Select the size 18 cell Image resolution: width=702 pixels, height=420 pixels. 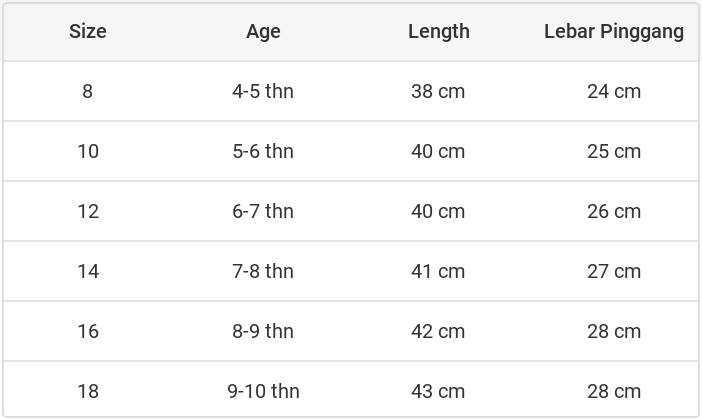[88, 391]
